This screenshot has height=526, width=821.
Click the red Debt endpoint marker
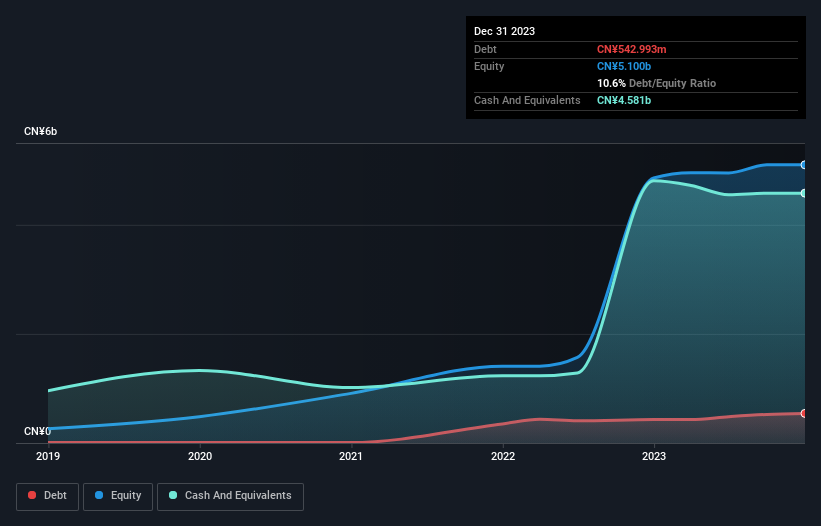804,413
